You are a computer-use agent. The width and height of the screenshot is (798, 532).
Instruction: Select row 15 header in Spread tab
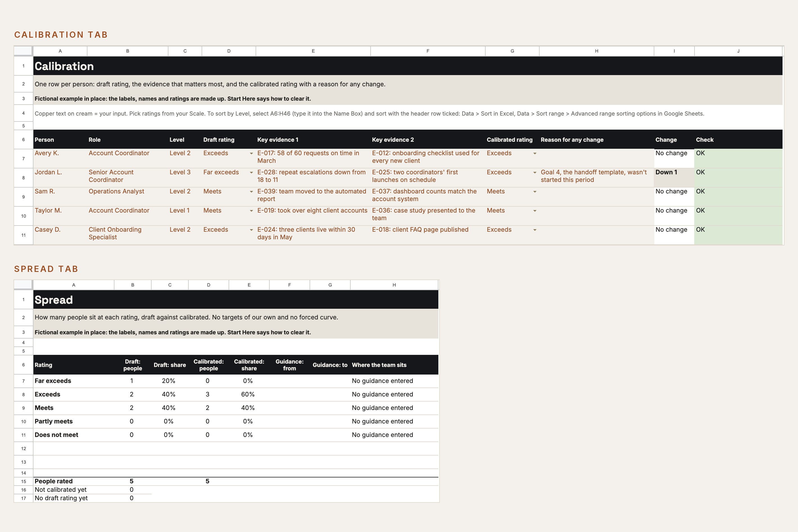tap(23, 481)
